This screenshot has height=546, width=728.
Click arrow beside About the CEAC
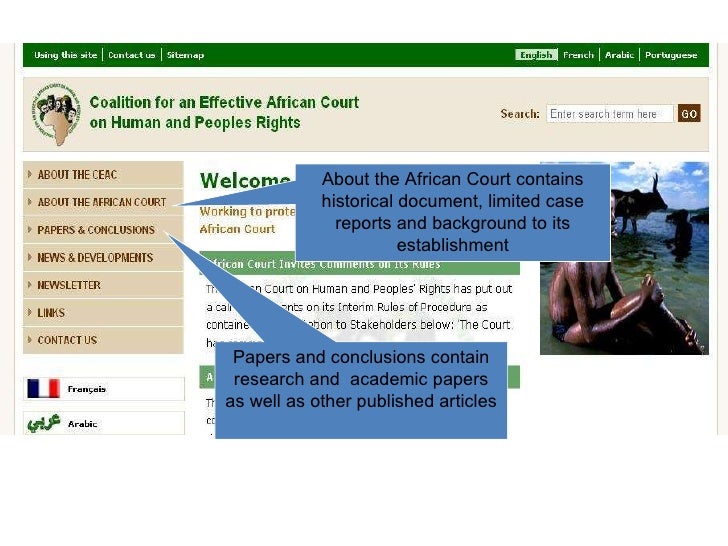30,174
